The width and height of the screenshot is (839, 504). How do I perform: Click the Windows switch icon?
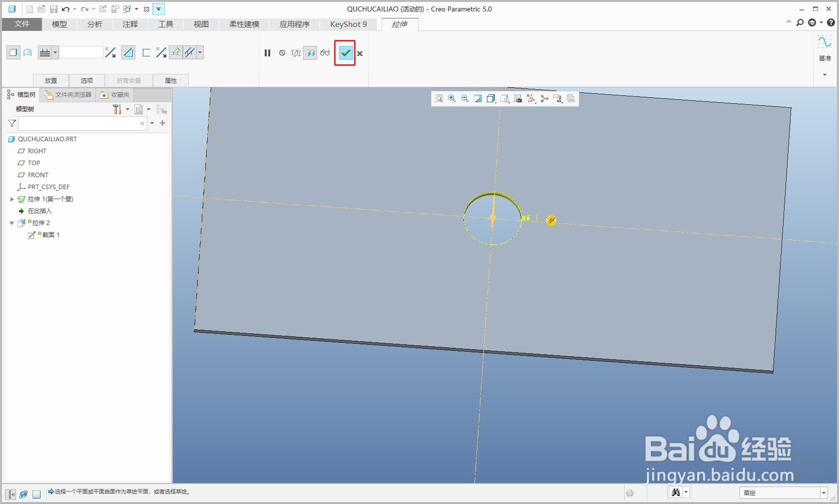pyautogui.click(x=127, y=9)
